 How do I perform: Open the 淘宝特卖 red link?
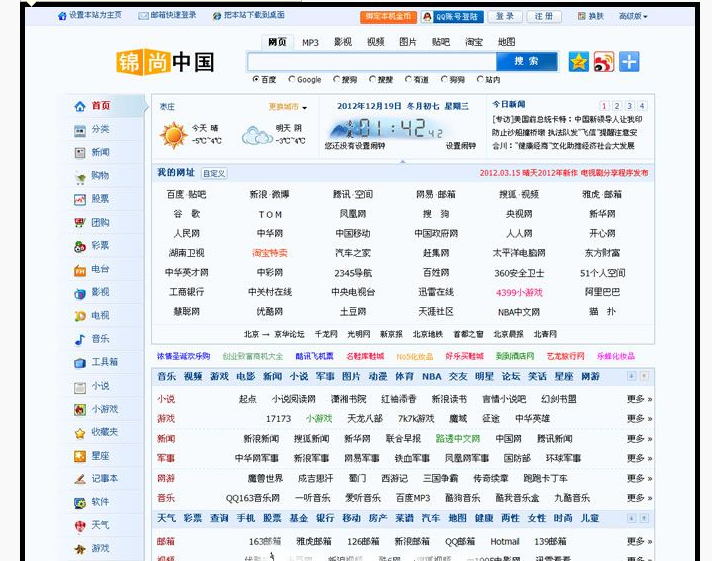[270, 253]
